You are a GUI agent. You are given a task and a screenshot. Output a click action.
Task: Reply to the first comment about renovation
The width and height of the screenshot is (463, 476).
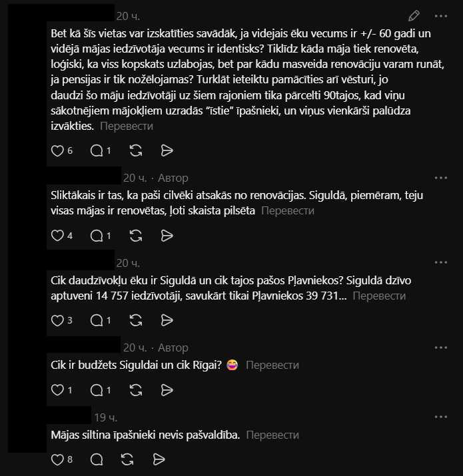pos(97,150)
